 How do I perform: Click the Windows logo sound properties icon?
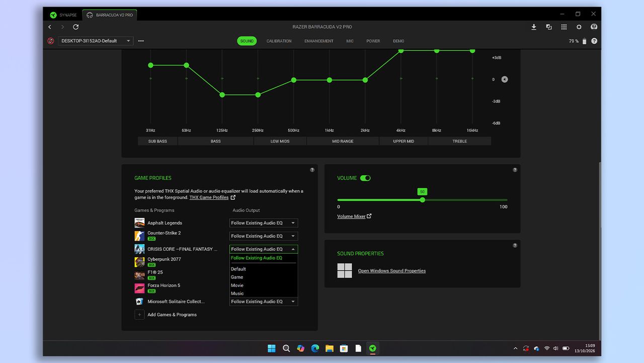tap(345, 270)
